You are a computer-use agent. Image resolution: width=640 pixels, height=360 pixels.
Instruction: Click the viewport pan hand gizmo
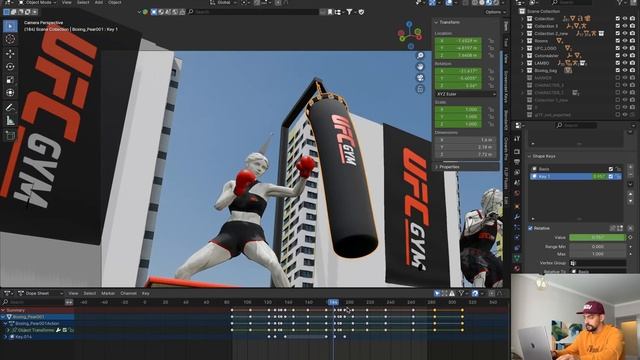[x=420, y=67]
